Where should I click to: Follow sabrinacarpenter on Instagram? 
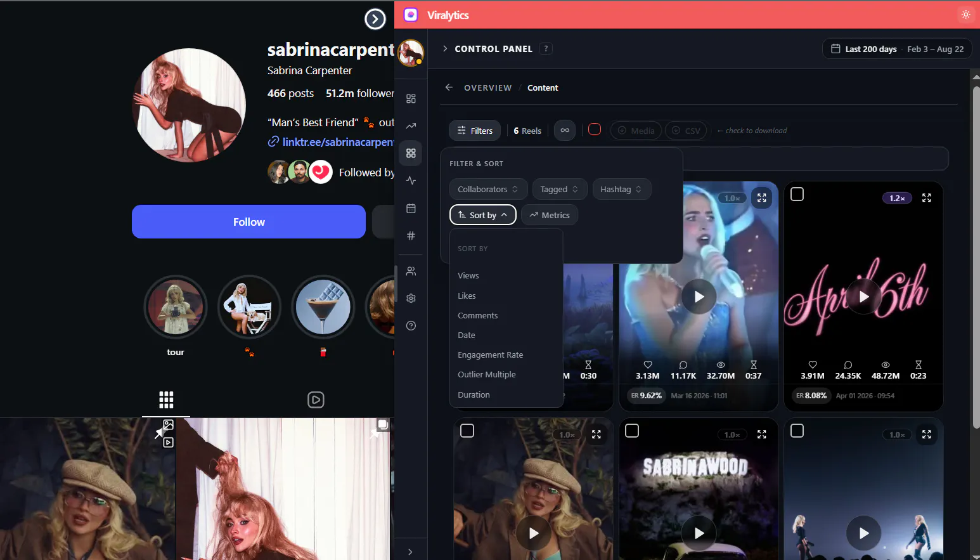point(248,222)
